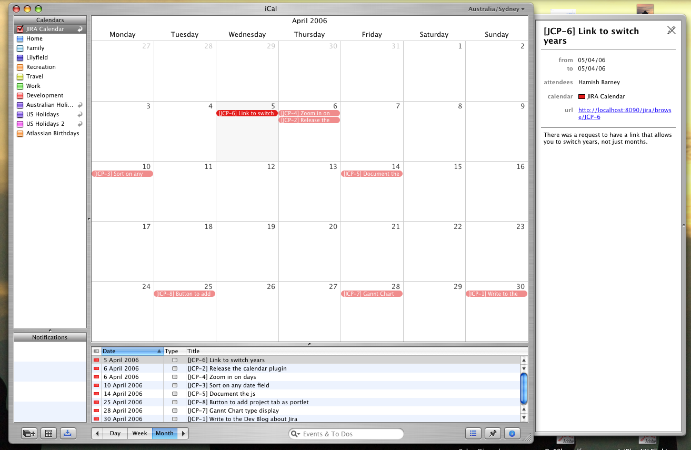The image size is (691, 450).
Task: Toggle the mini-month view icon
Action: coord(48,433)
